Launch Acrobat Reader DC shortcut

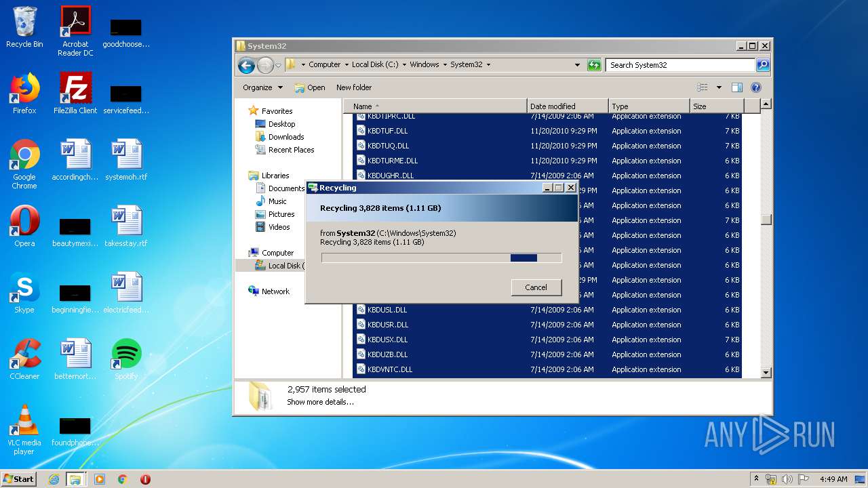[75, 31]
